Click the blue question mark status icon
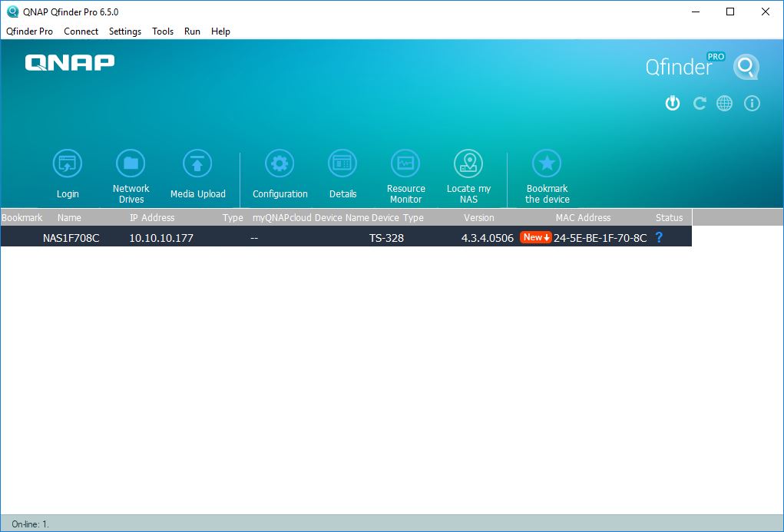This screenshot has width=784, height=532. pos(659,237)
